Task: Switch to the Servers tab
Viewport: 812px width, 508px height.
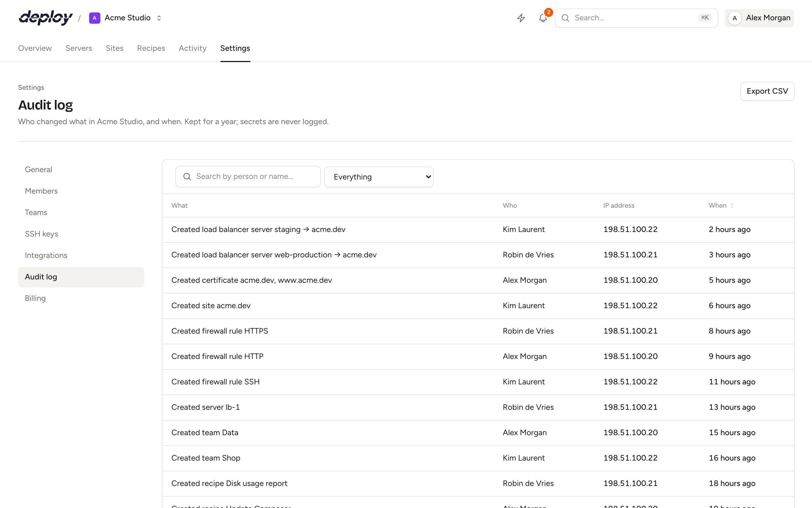Action: [79, 48]
